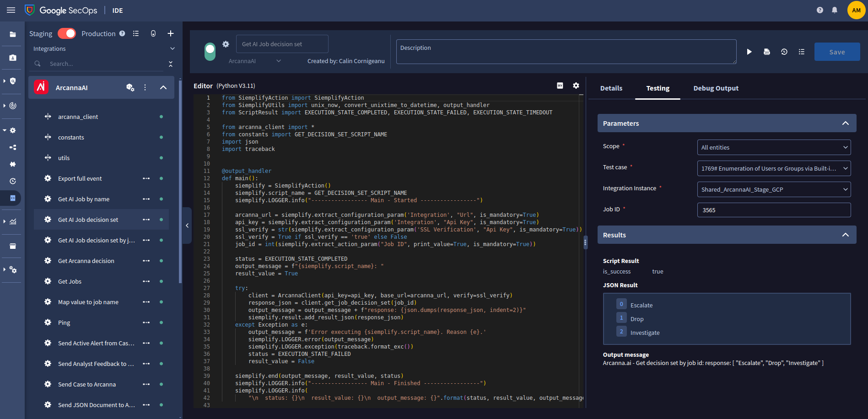Screen dimensions: 868x419
Task: Collapse the Integrations section
Action: tap(173, 48)
